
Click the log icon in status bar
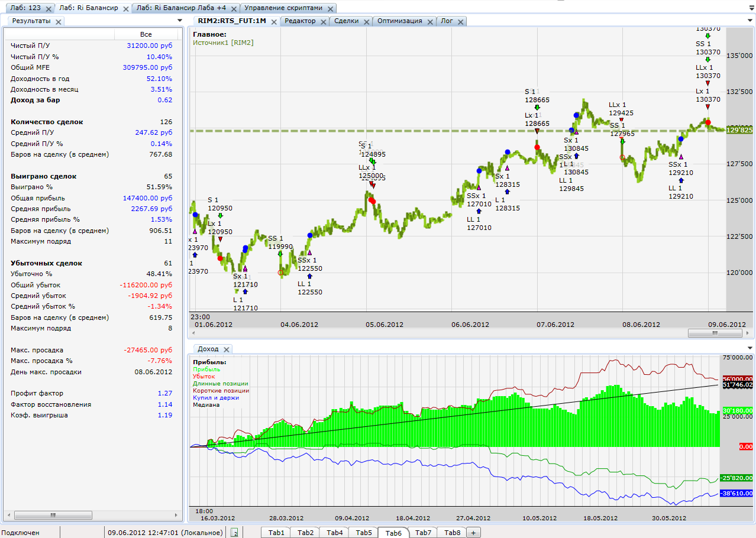click(234, 533)
